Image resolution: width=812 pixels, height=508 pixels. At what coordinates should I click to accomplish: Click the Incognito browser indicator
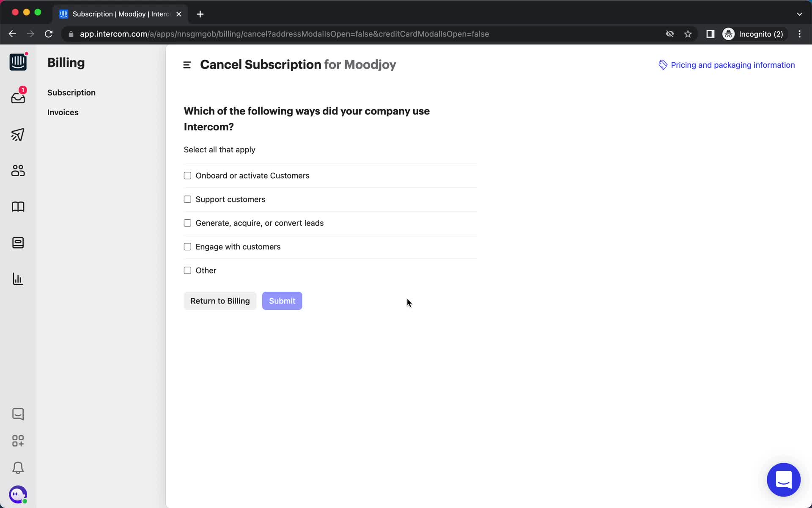pyautogui.click(x=754, y=34)
